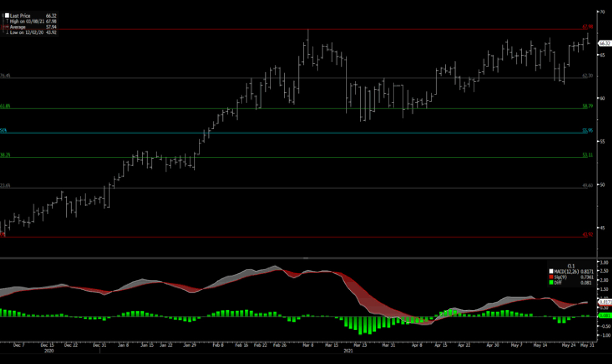The image size is (612, 364).
Task: Click the white Last Price legend box
Action: (x=7, y=16)
